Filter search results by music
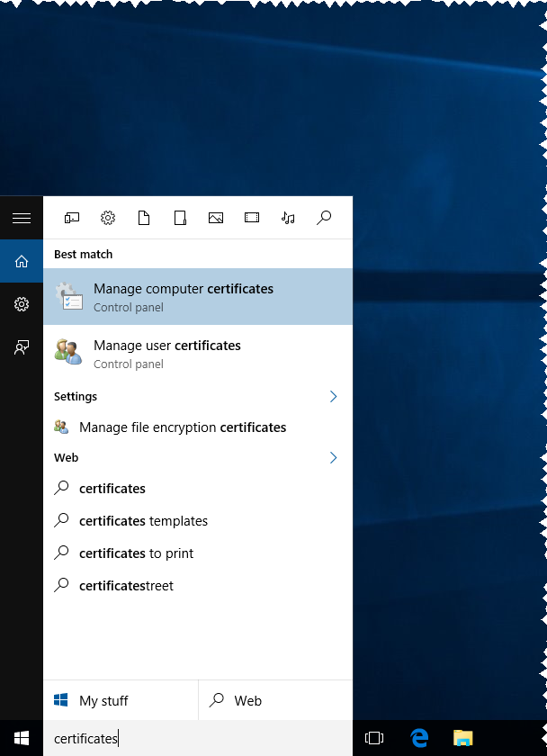Viewport: 547px width, 756px height. coord(288,218)
